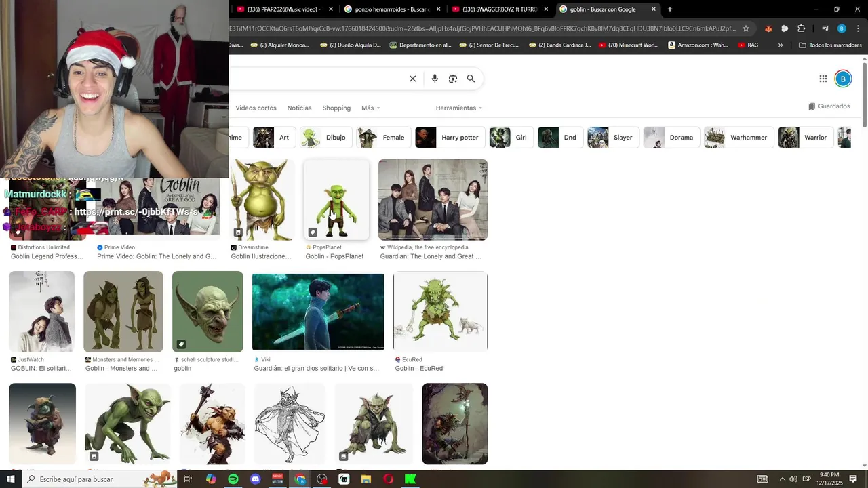The height and width of the screenshot is (488, 868).
Task: Show more bookmarks with the overflow chevron
Action: click(x=781, y=45)
